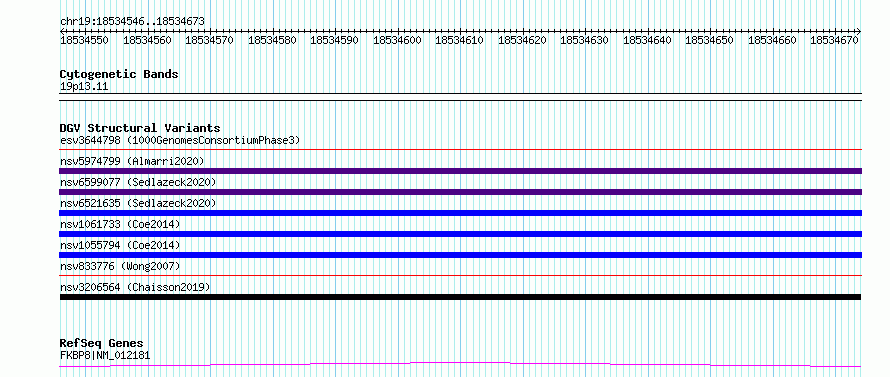Open variant nsv6521635 (Sedlazeck2020)

click(138, 203)
